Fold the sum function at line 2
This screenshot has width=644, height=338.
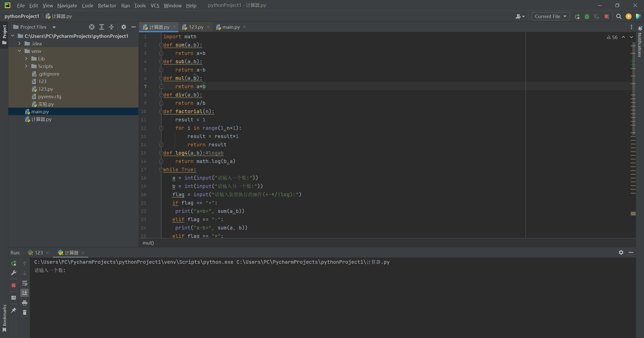[161, 45]
